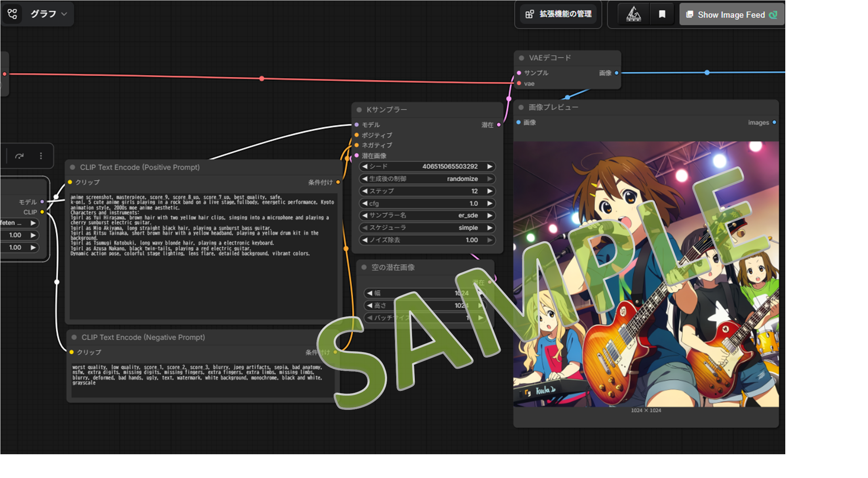Screen dimensions: 868x478
Task: Decrease the シード value with left arrow
Action: pos(365,167)
